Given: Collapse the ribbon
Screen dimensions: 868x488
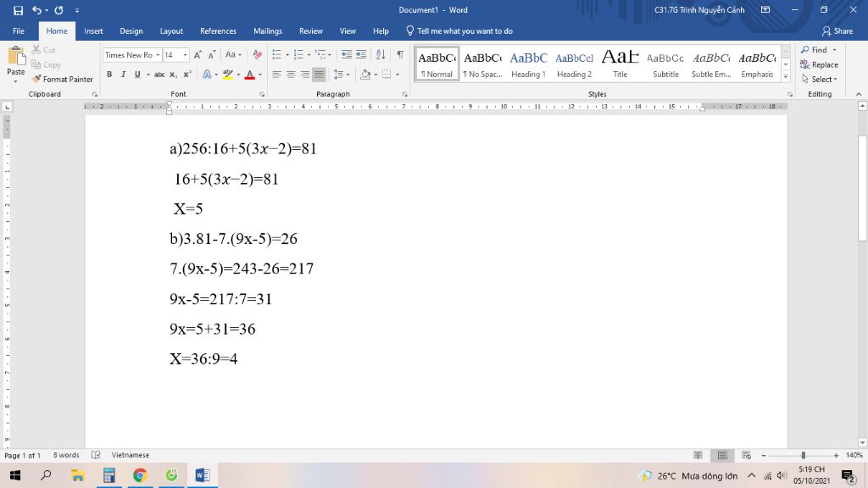Looking at the screenshot, I should point(859,95).
